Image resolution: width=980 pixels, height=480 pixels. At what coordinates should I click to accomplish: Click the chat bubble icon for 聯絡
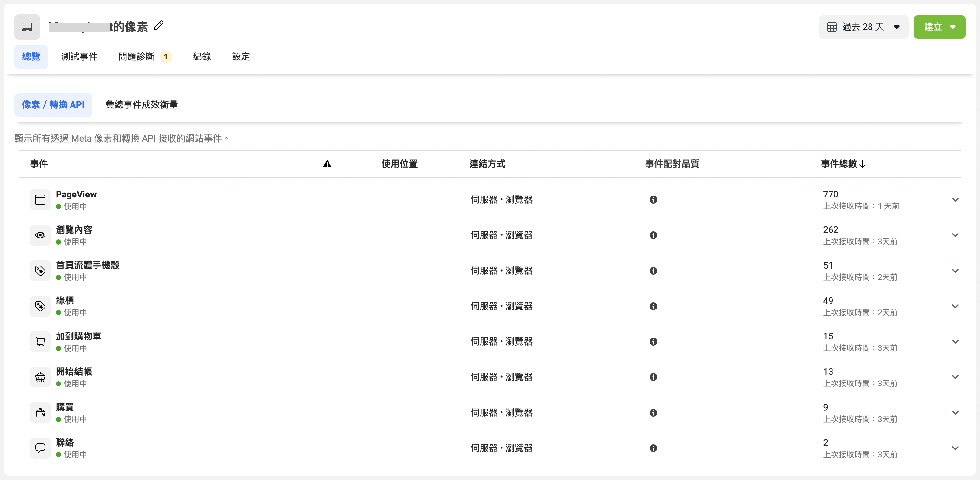40,448
